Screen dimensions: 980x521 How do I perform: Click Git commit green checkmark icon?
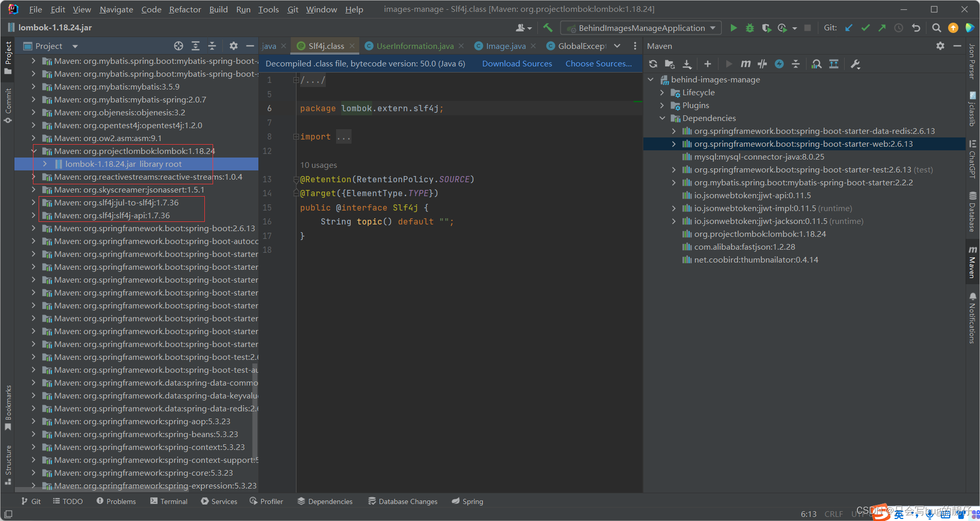[866, 28]
